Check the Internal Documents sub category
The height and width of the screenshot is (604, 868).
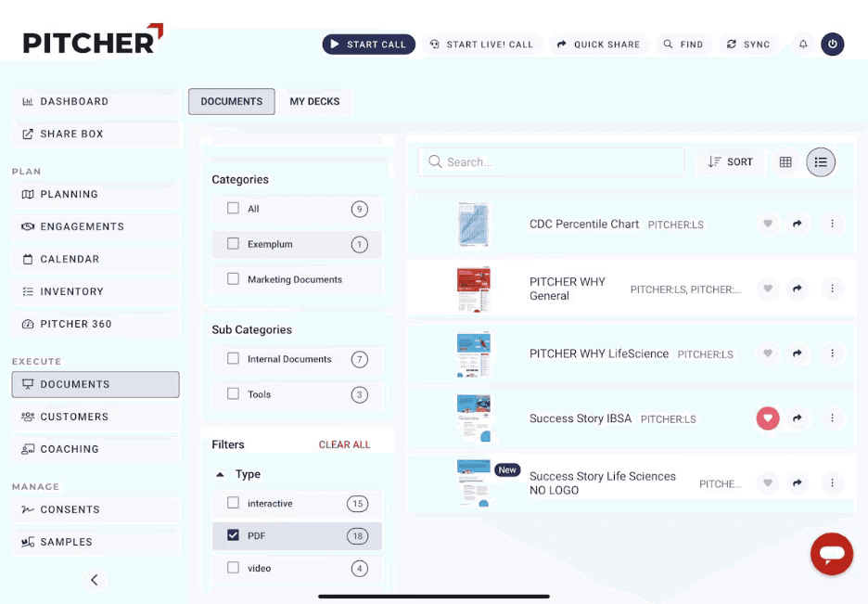pos(233,359)
